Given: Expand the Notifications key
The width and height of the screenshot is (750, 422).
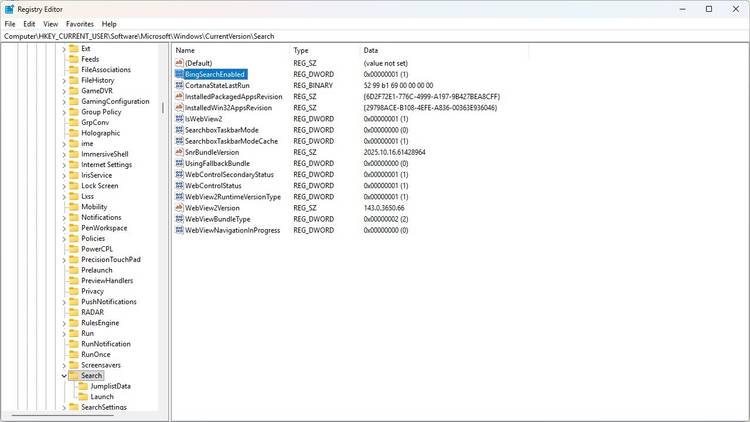Looking at the screenshot, I should [64, 217].
